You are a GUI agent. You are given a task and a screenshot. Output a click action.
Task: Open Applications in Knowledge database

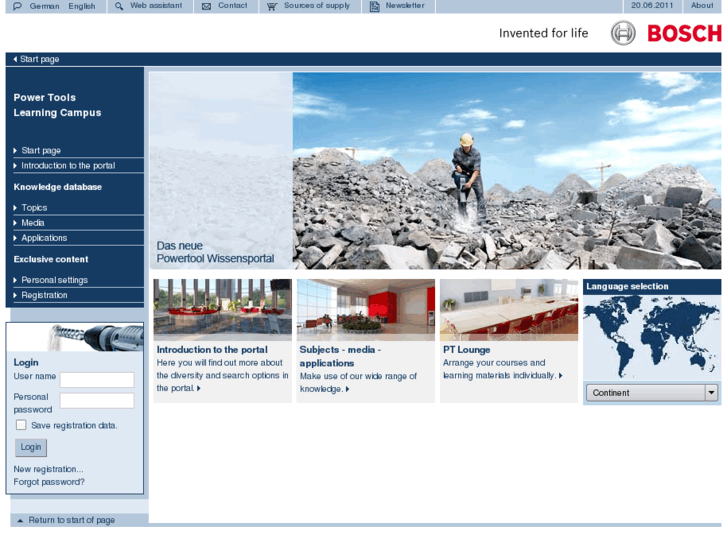tap(44, 238)
